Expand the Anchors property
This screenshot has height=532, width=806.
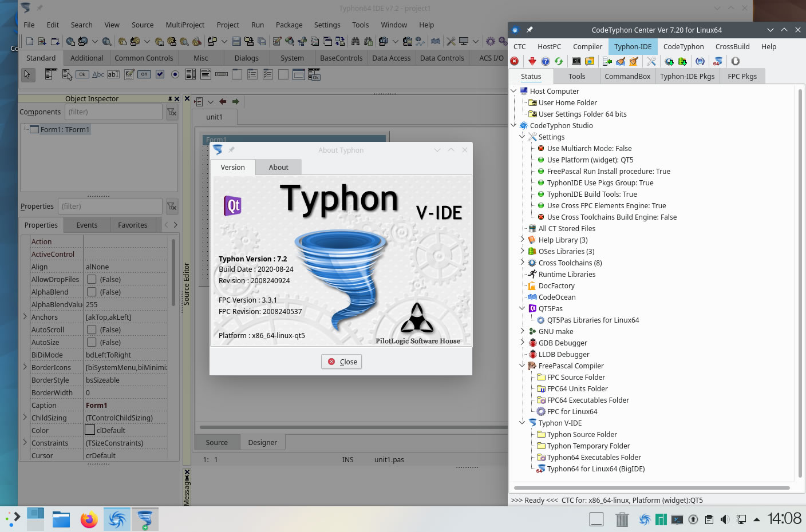[x=25, y=316]
